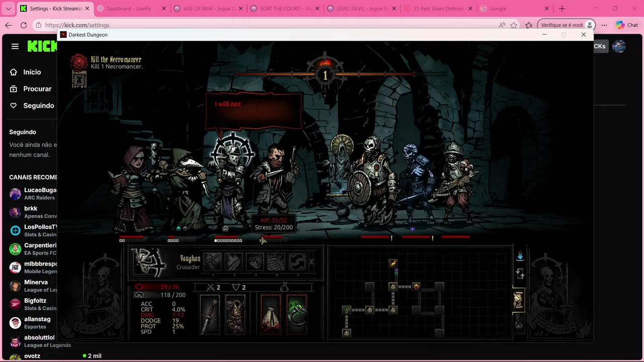Open brkk recommended channel
This screenshot has height=362, width=644.
(33, 212)
